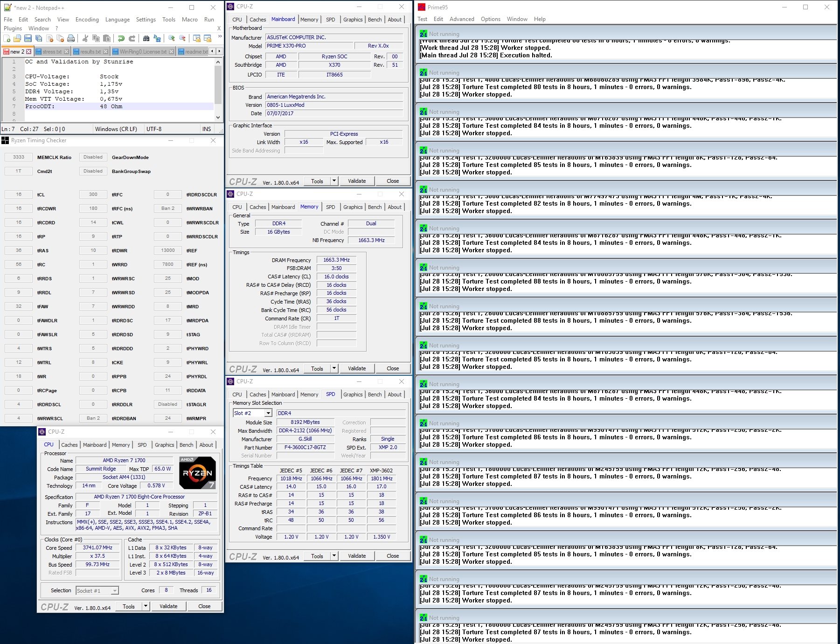This screenshot has width=840, height=644.
Task: Toggle synchronized horizontal scrolling icon in Notepad++
Action: point(208,38)
